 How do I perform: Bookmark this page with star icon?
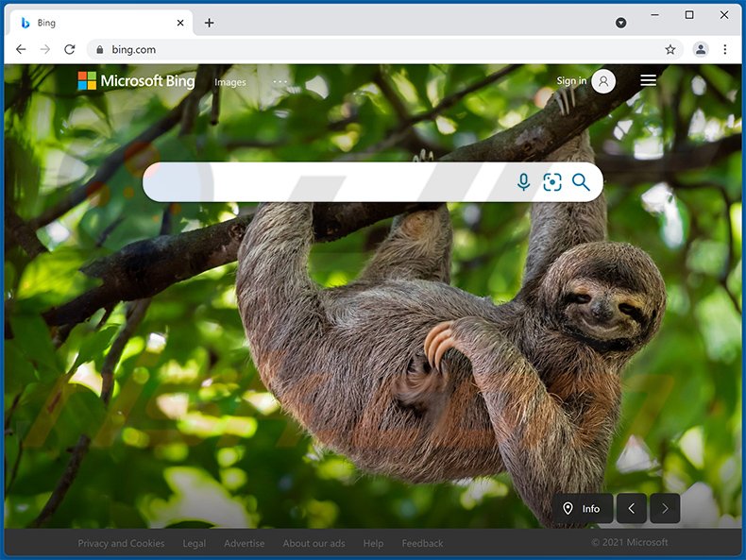coord(670,49)
